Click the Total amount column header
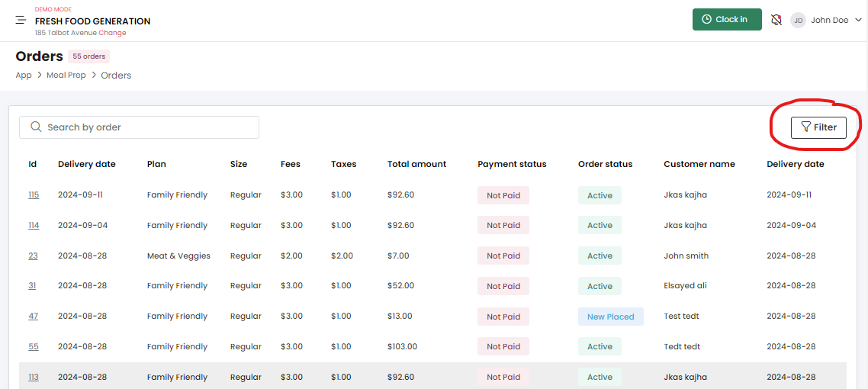 pos(417,164)
